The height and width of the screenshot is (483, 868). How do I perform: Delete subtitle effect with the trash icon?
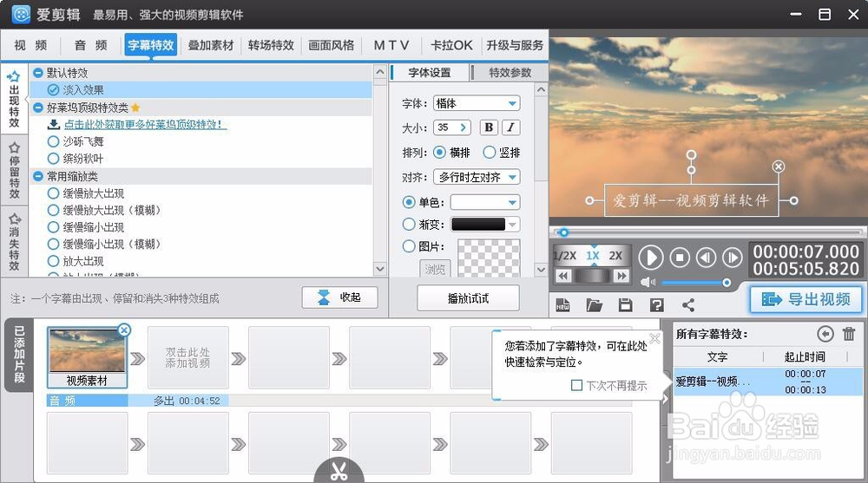(849, 334)
